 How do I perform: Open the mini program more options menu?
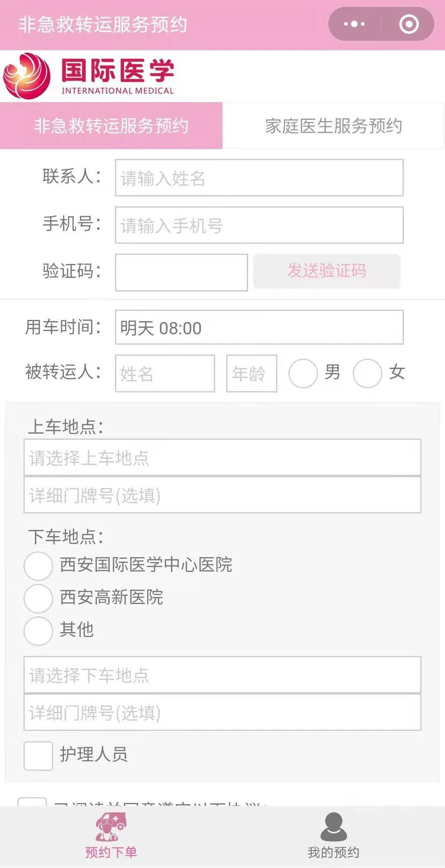(x=354, y=24)
